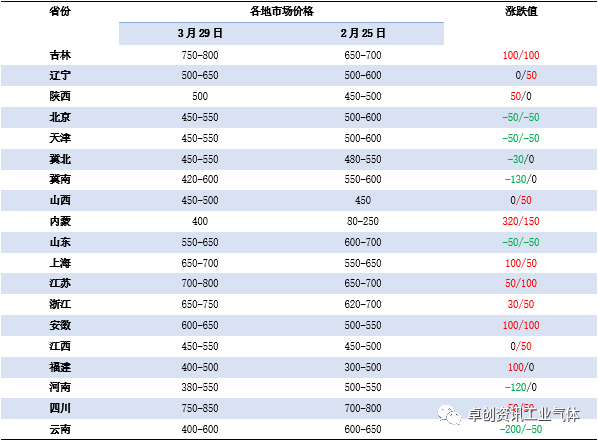Select the 省份 column header
This screenshot has height=441, width=598.
tap(60, 11)
